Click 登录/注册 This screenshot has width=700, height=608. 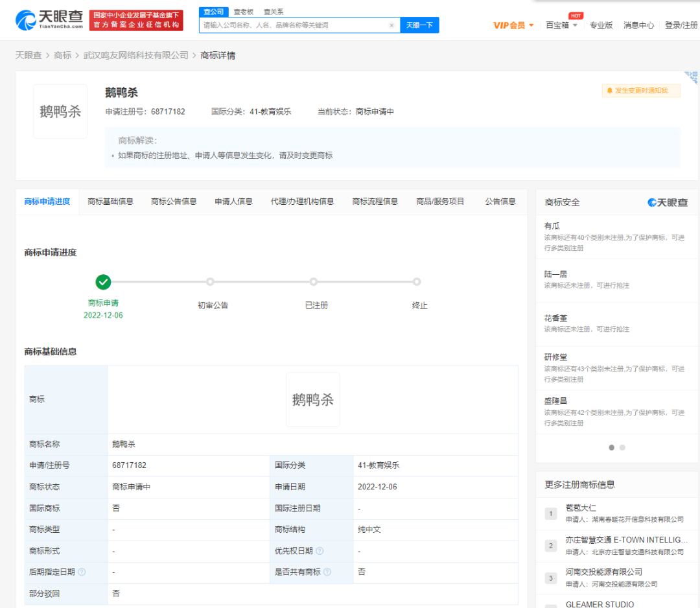click(x=681, y=25)
